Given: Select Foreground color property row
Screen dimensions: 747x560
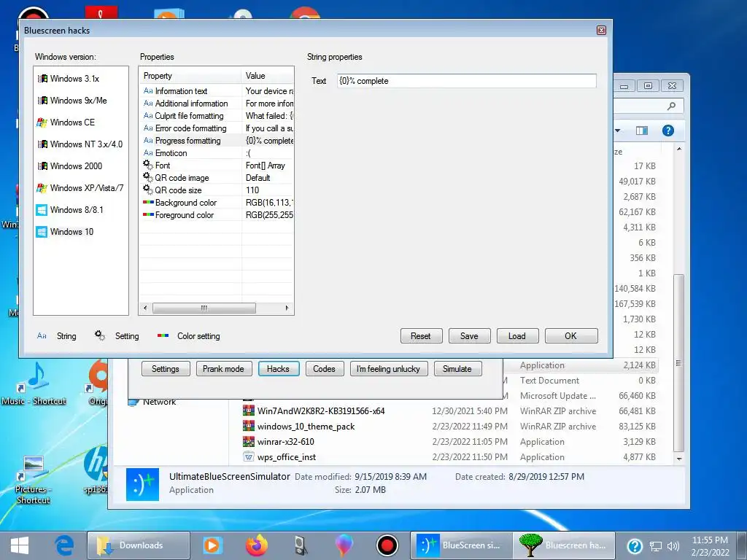Looking at the screenshot, I should click(216, 215).
